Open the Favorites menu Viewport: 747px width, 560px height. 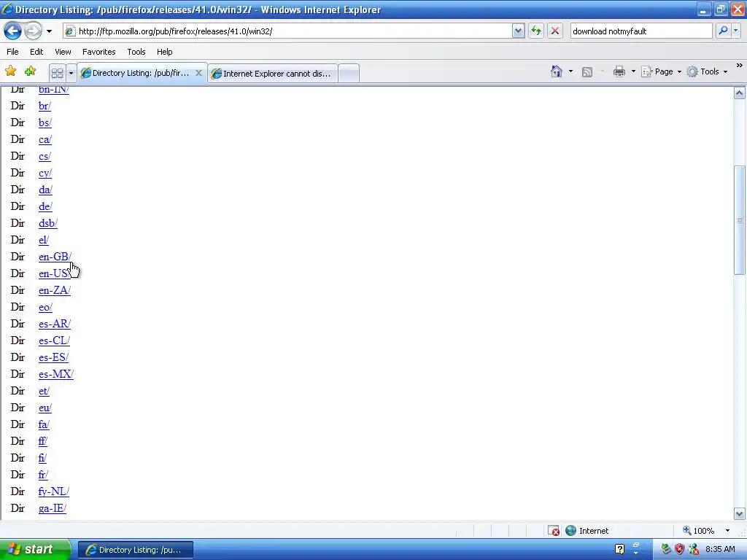pos(99,52)
